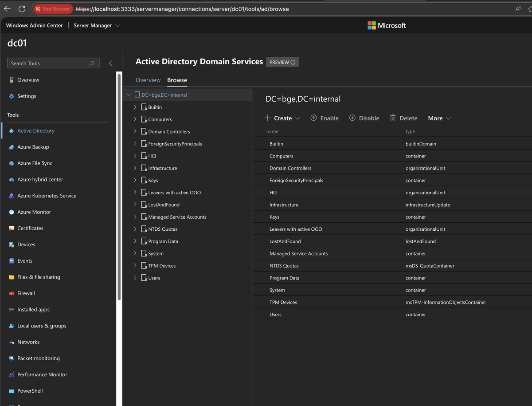Reload the page with browser refresh icon
The width and height of the screenshot is (532, 406).
[x=22, y=9]
